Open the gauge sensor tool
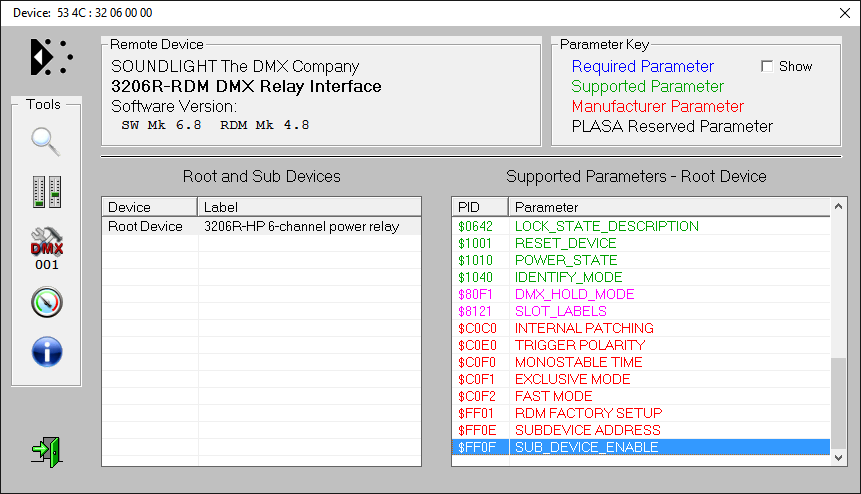861x494 pixels. (46, 301)
